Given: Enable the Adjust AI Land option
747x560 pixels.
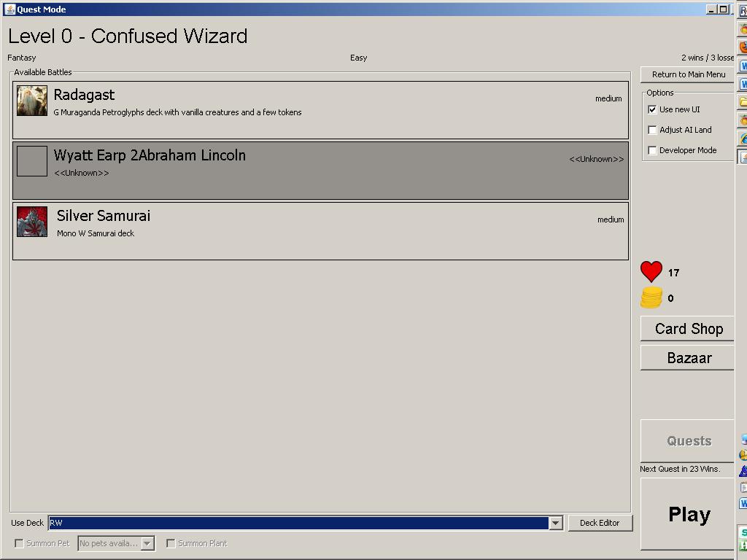Looking at the screenshot, I should pyautogui.click(x=652, y=130).
